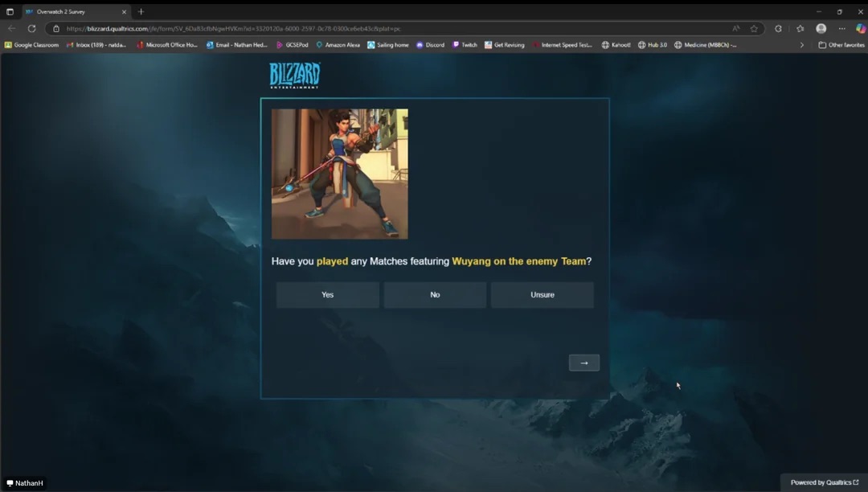Click the highlighted word 'played' in question
The height and width of the screenshot is (492, 868).
click(x=332, y=261)
